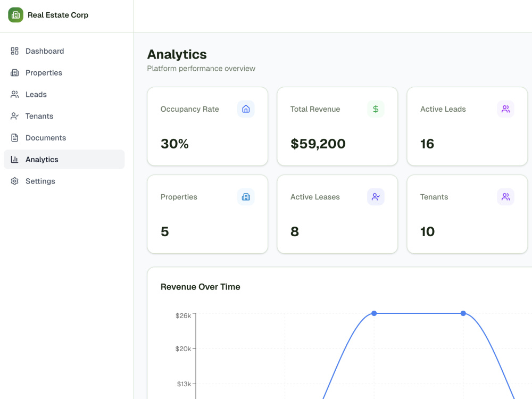The height and width of the screenshot is (399, 532).
Task: Open the Dashboard menu item
Action: point(64,51)
